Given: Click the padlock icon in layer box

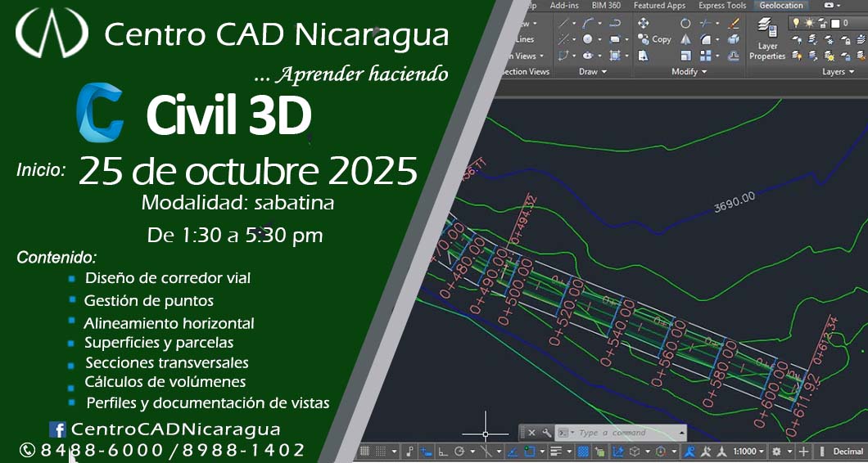Looking at the screenshot, I should coord(823,23).
